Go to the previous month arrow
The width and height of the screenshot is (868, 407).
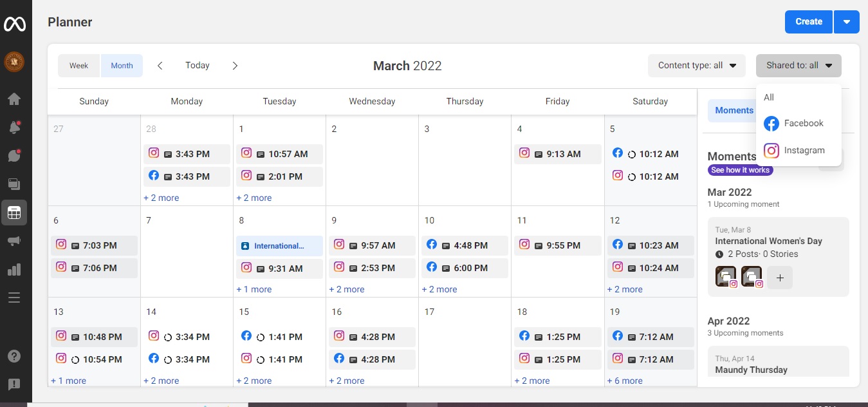pyautogui.click(x=160, y=66)
